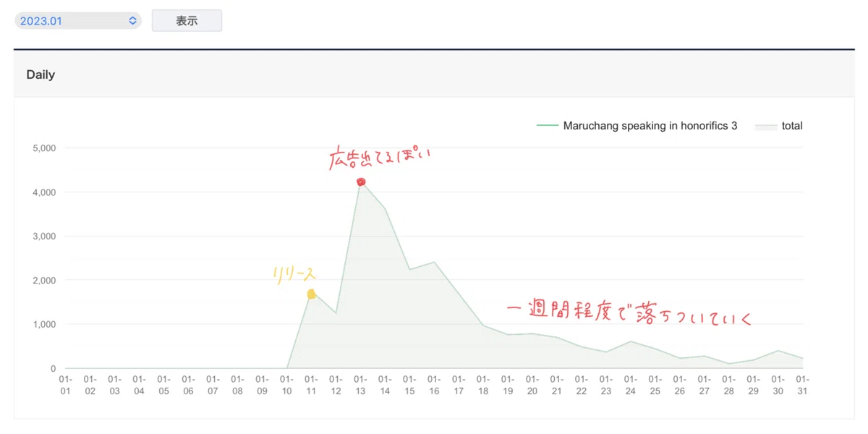868x434 pixels.
Task: Click the 01-16 data point on line
Action: (434, 262)
